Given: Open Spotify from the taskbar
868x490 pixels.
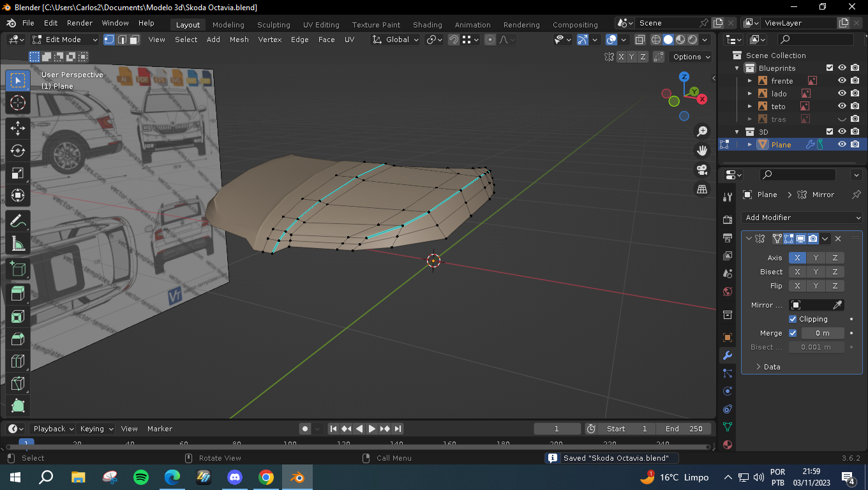Looking at the screenshot, I should click(141, 477).
